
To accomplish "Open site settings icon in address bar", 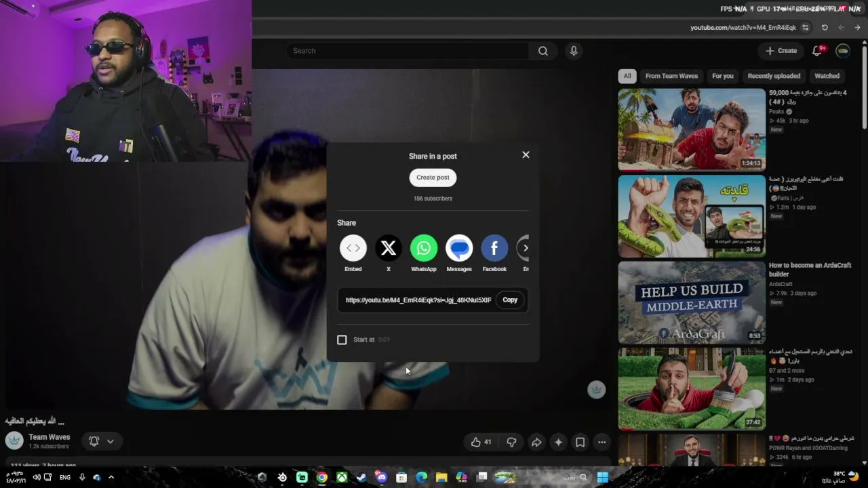I will [x=805, y=28].
